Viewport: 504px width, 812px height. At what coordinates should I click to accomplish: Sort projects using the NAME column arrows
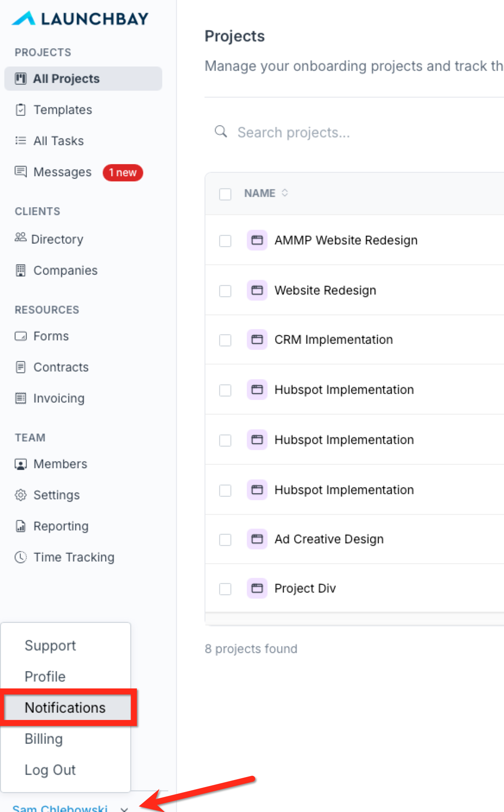tap(285, 193)
